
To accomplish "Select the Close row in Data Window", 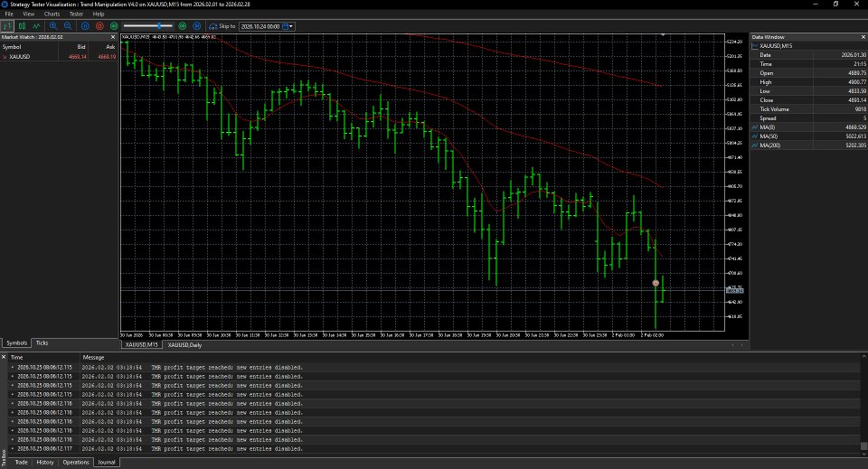I will pos(808,100).
